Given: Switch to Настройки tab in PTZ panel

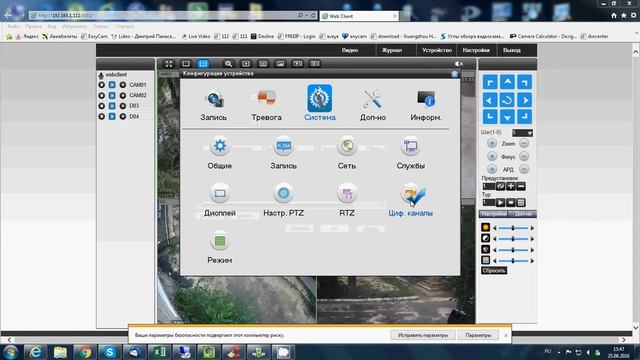Looking at the screenshot, I should (493, 214).
